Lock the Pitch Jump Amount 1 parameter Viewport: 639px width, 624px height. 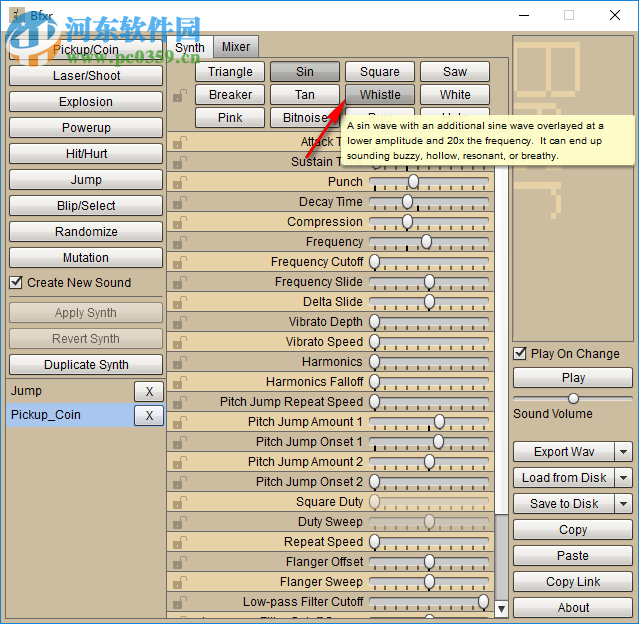[x=180, y=422]
